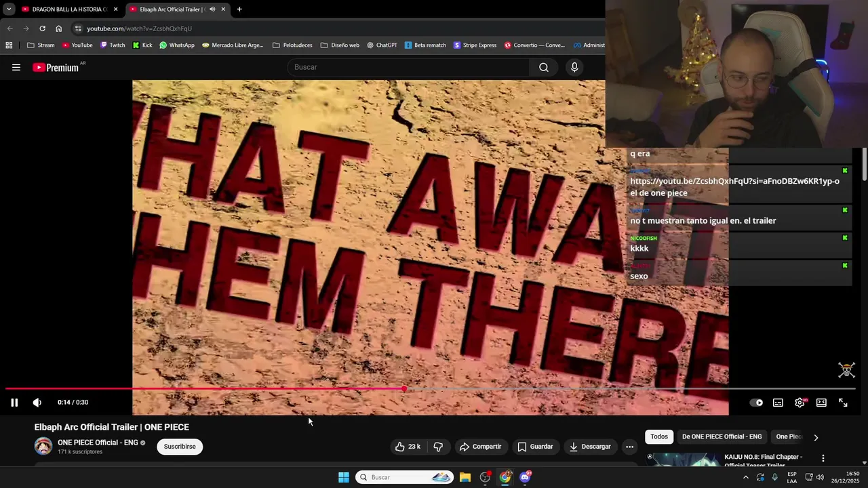
Task: View site information icon in address bar
Action: (x=78, y=28)
